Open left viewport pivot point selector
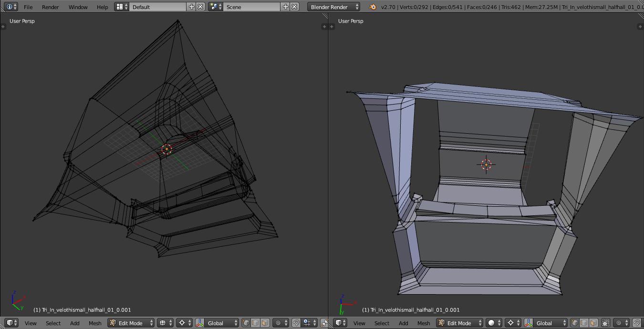 click(184, 323)
